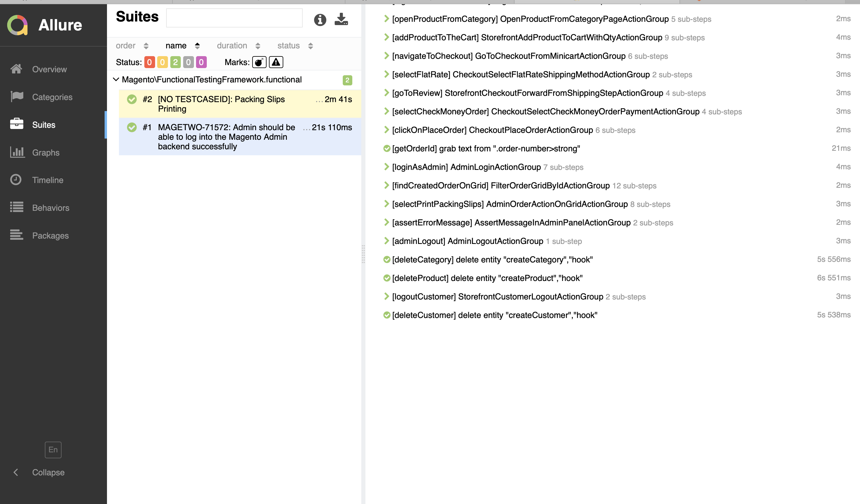Image resolution: width=860 pixels, height=504 pixels.
Task: Expand the loginAsAdmin step
Action: tap(386, 167)
